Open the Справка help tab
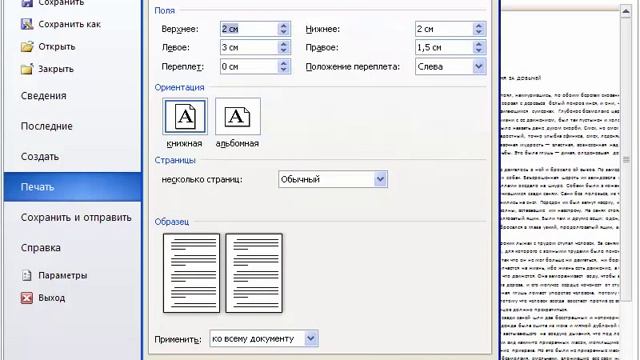 click(41, 248)
